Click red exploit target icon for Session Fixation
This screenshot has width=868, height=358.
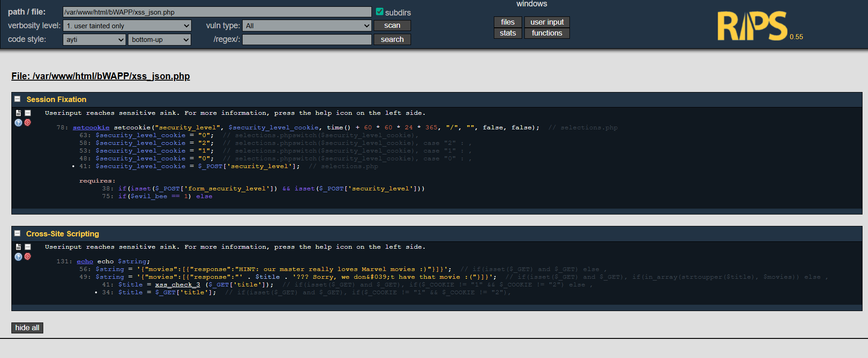[28, 123]
